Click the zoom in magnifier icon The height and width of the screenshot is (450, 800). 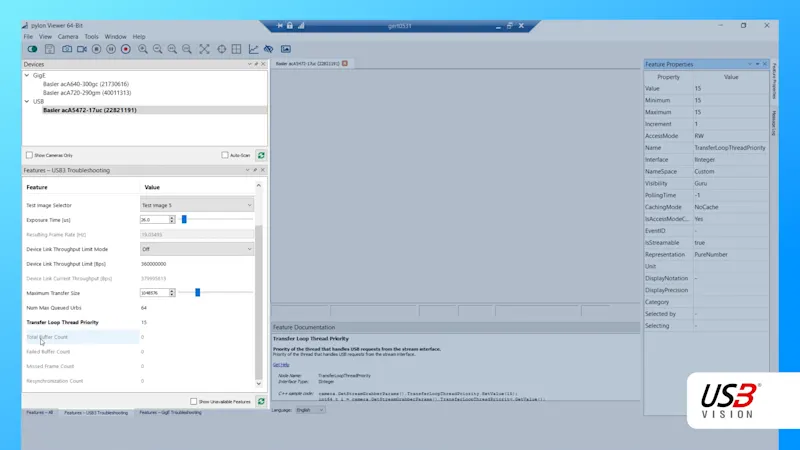pyautogui.click(x=143, y=49)
